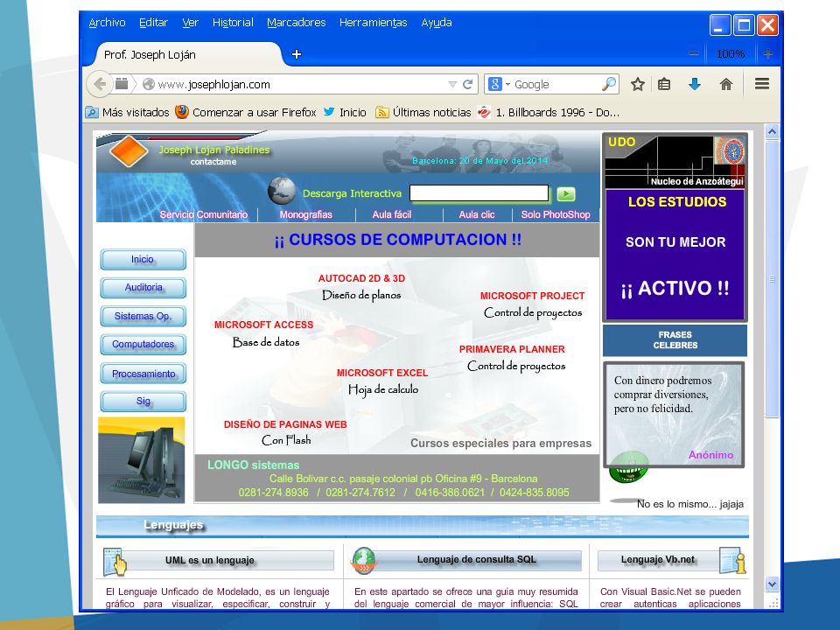Open the Sistemas Op. sidebar button
The width and height of the screenshot is (840, 630).
pyautogui.click(x=143, y=316)
